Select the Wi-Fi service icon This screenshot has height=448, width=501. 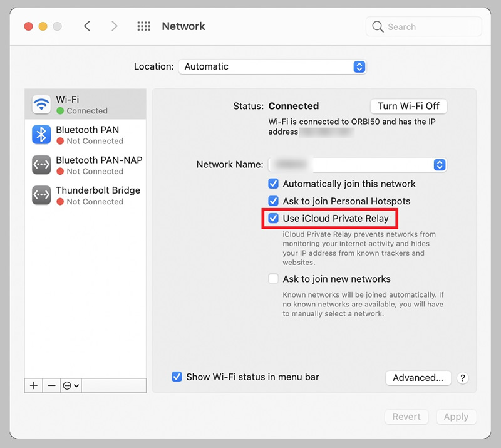coord(41,104)
